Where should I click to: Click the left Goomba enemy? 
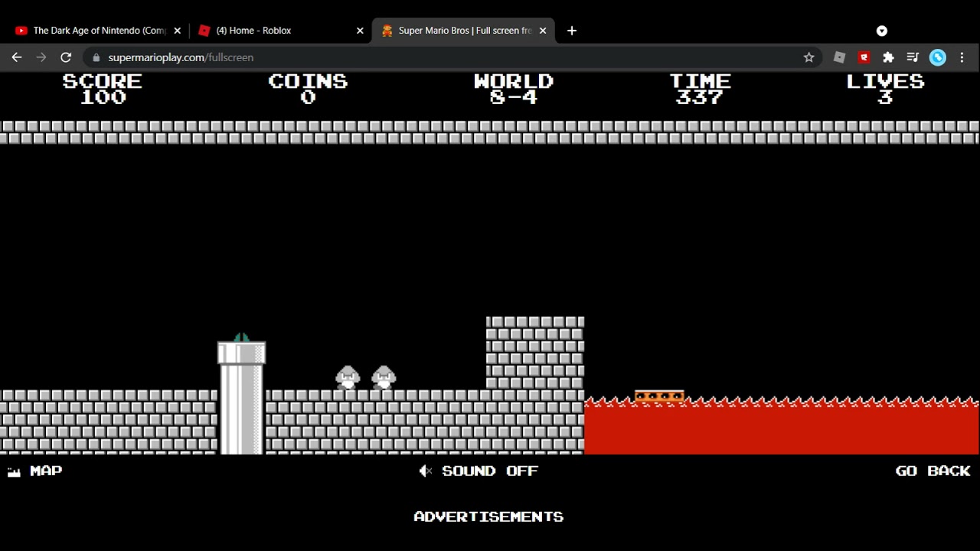click(x=348, y=378)
